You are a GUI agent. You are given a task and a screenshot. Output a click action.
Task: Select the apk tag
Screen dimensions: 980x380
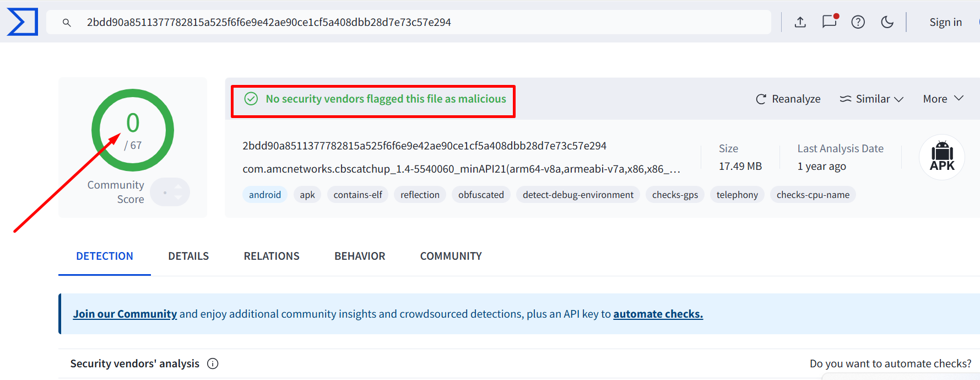(307, 195)
